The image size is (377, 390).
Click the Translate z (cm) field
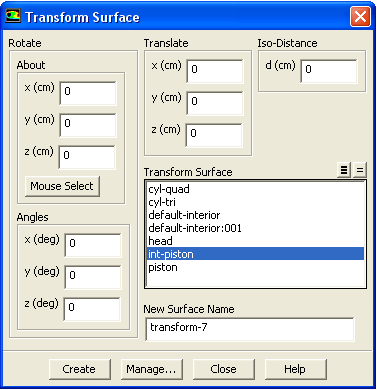(214, 135)
